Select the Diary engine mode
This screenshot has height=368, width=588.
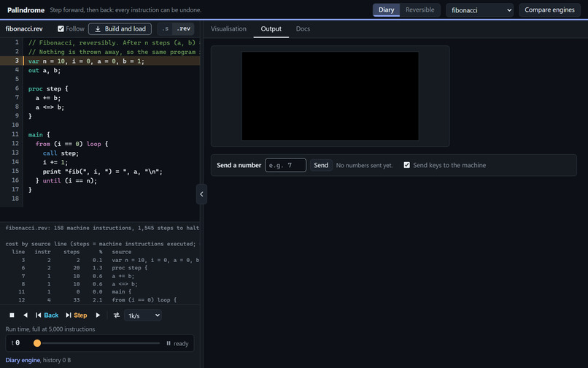tap(386, 9)
